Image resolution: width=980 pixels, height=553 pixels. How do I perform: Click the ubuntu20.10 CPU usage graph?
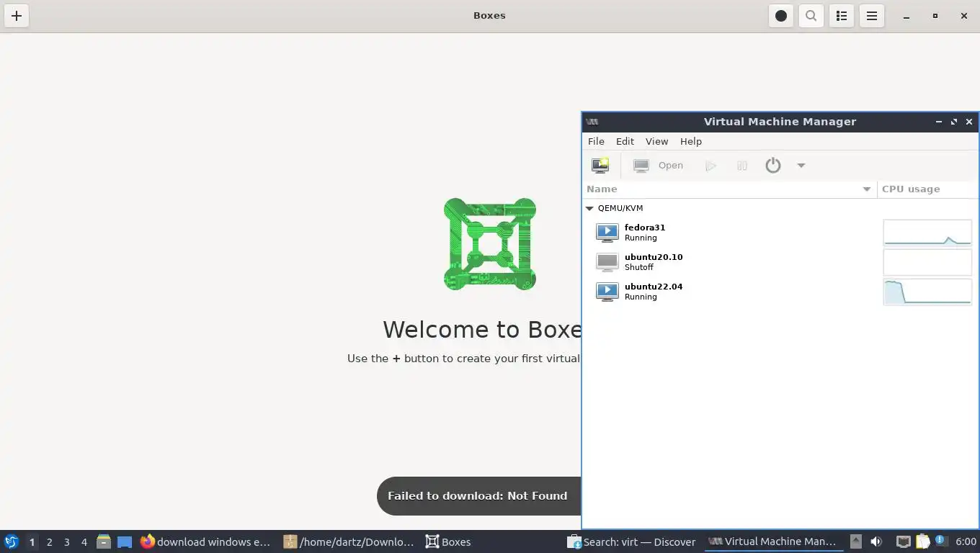pyautogui.click(x=927, y=262)
